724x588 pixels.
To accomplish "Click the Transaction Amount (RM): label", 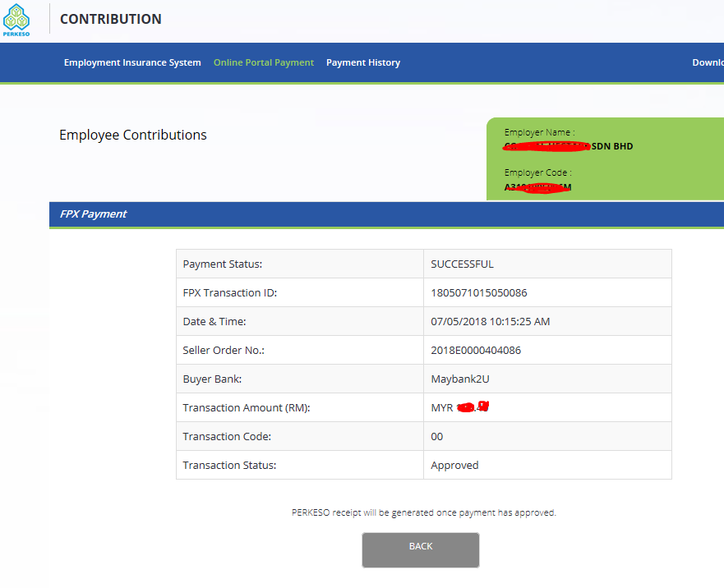I will tap(246, 408).
